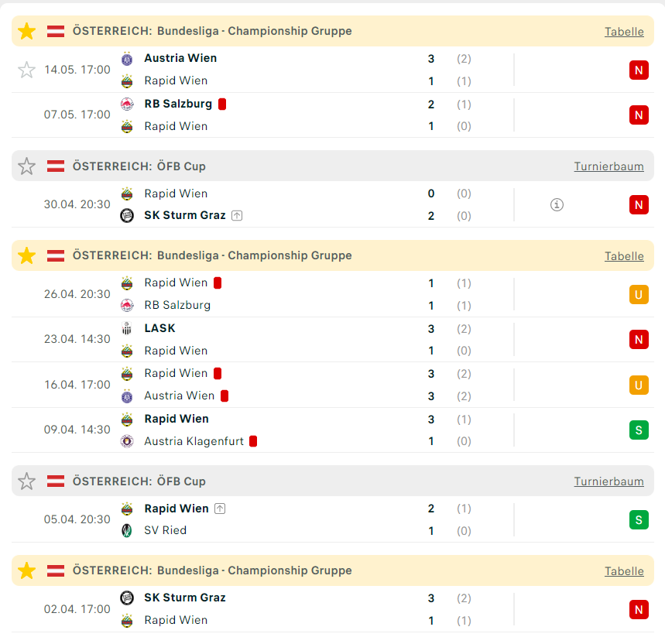Click the red N badge for 14.05. match

pyautogui.click(x=639, y=70)
